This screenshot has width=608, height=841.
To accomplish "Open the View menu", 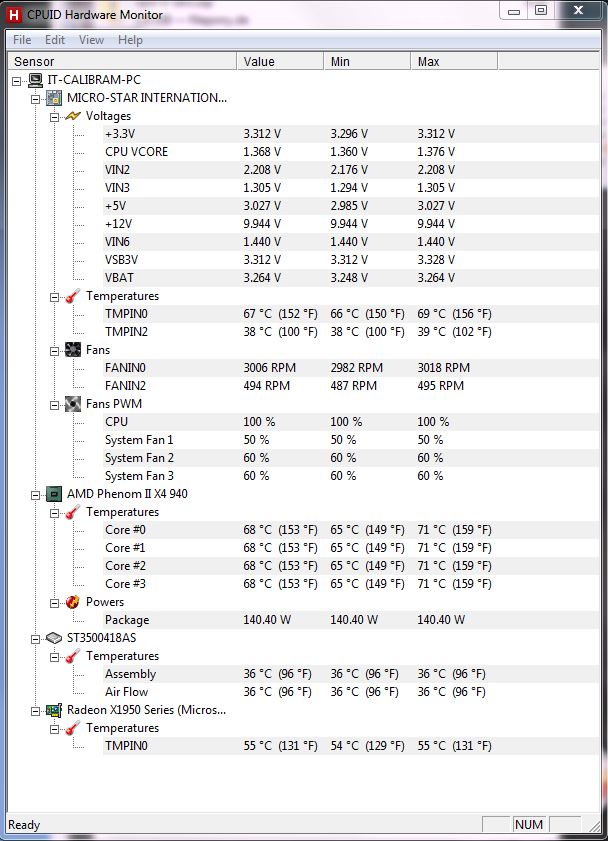I will [91, 40].
